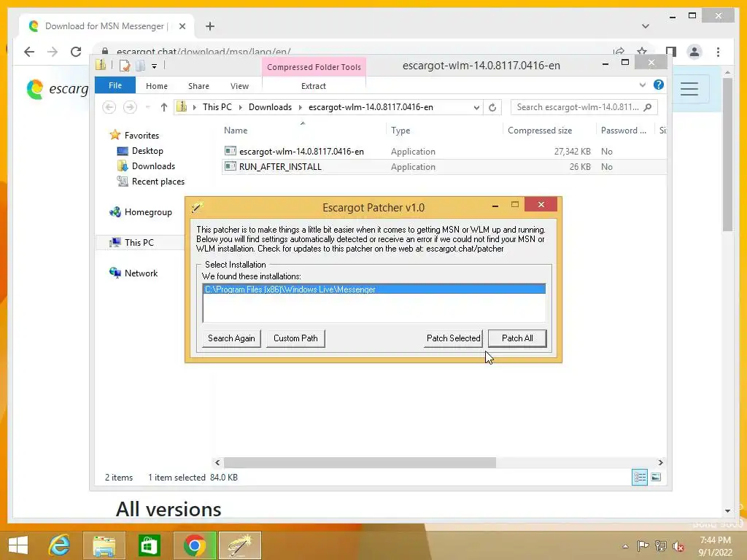Sort by Type column header
This screenshot has width=747, height=560.
[400, 131]
